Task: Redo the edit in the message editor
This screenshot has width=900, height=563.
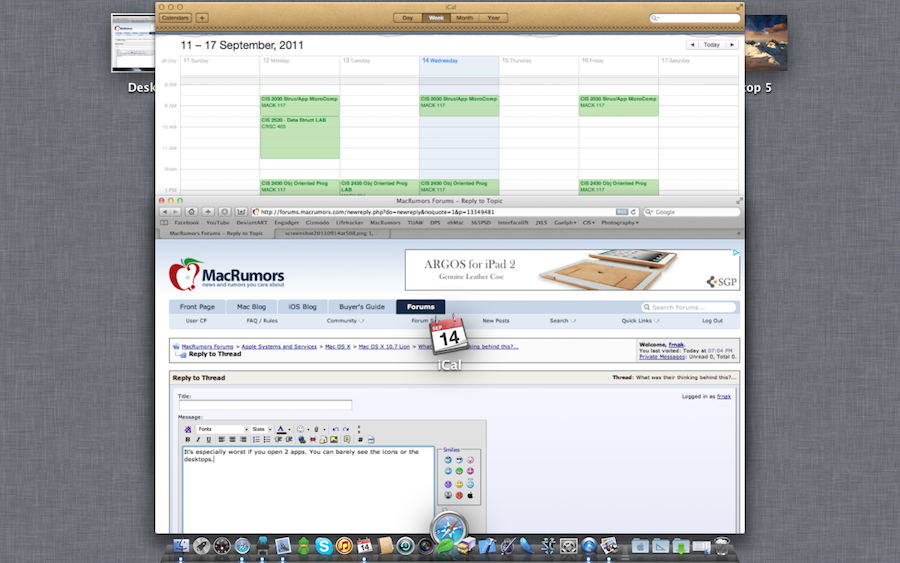Action: pyautogui.click(x=346, y=429)
